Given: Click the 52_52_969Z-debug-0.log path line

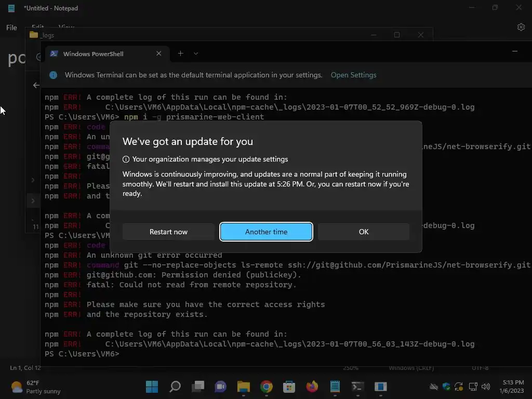Looking at the screenshot, I should 260,107.
